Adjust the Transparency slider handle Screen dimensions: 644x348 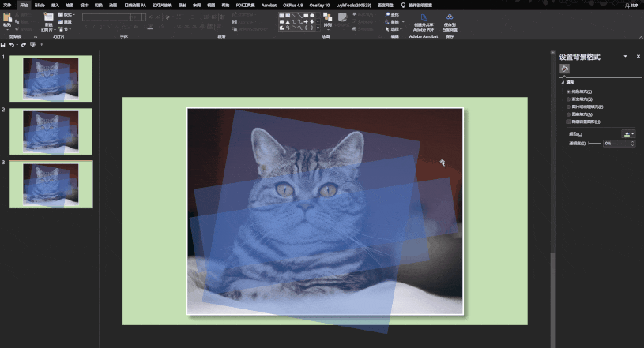[589, 143]
